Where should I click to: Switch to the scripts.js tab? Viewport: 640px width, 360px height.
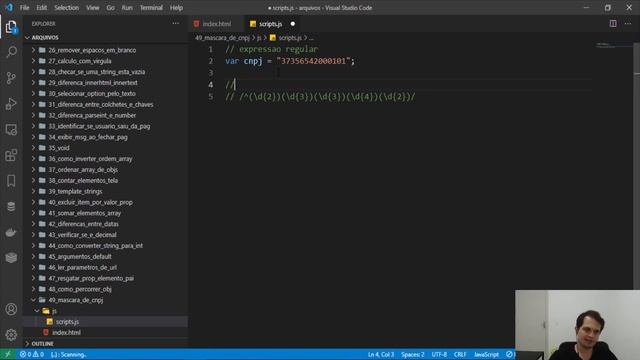pos(270,24)
